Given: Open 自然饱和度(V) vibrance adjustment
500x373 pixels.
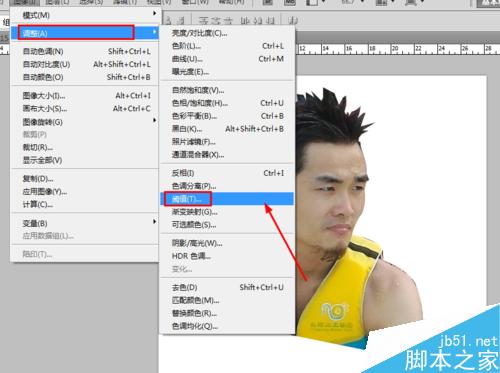Looking at the screenshot, I should pos(227,90).
